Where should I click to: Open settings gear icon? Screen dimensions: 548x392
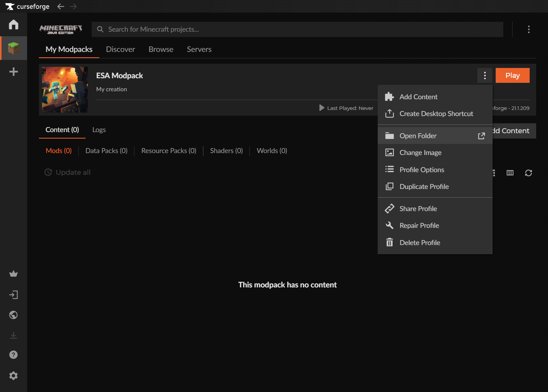pyautogui.click(x=13, y=376)
